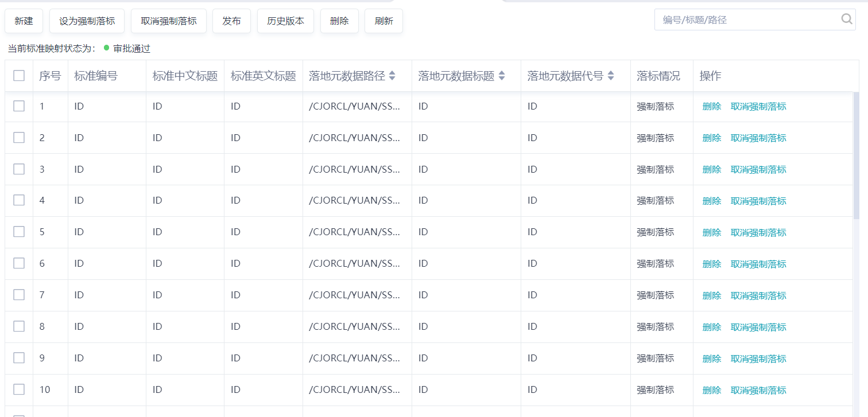This screenshot has height=417, width=868.
Task: Open 历史版本 history versions
Action: (285, 21)
